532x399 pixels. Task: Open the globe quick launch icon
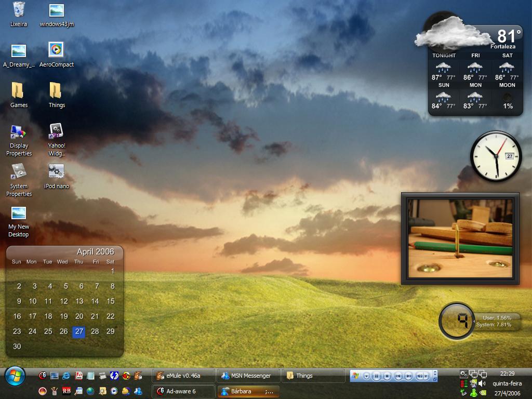click(x=90, y=391)
